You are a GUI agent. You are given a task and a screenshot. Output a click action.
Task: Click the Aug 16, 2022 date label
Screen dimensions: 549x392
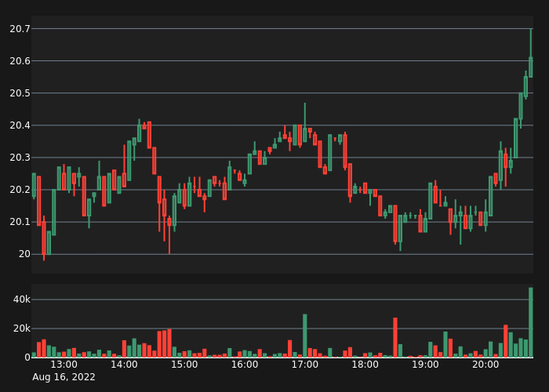[64, 377]
